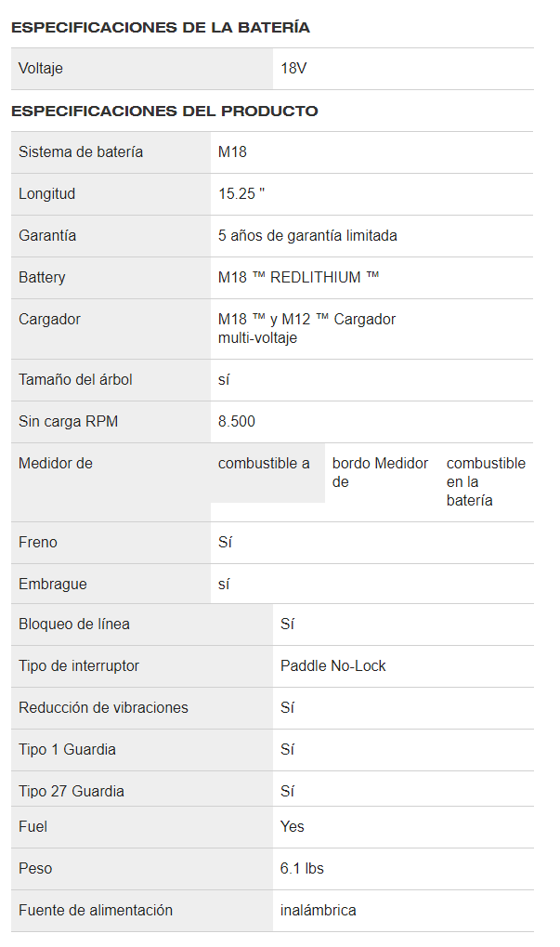Select the Cargador multi-voltaje value cell
560x947 pixels.
coord(372,329)
